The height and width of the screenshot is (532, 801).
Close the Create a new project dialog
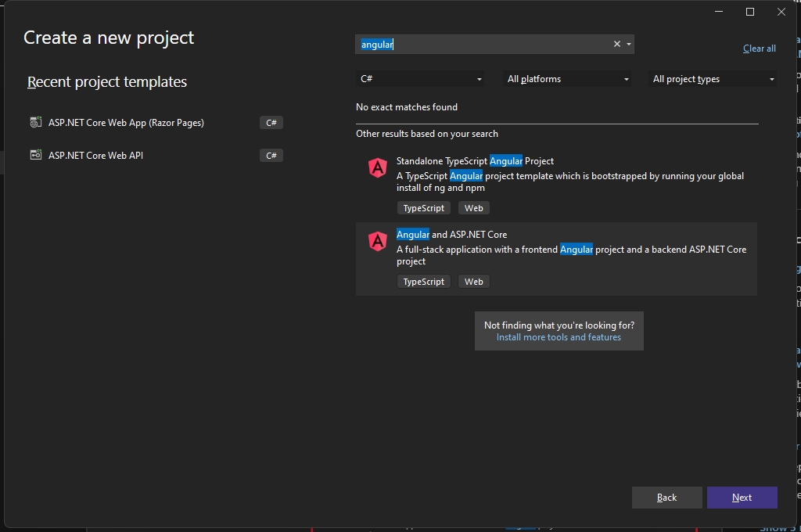pyautogui.click(x=781, y=12)
